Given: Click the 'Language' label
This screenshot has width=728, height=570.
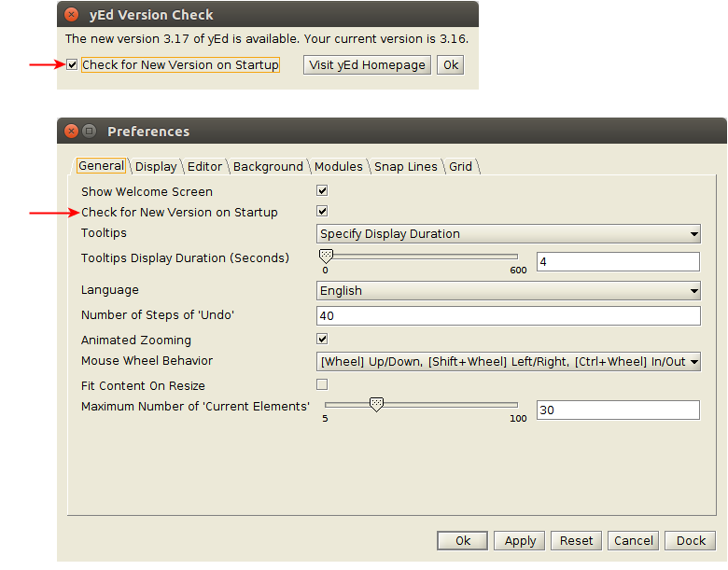Looking at the screenshot, I should point(109,290).
